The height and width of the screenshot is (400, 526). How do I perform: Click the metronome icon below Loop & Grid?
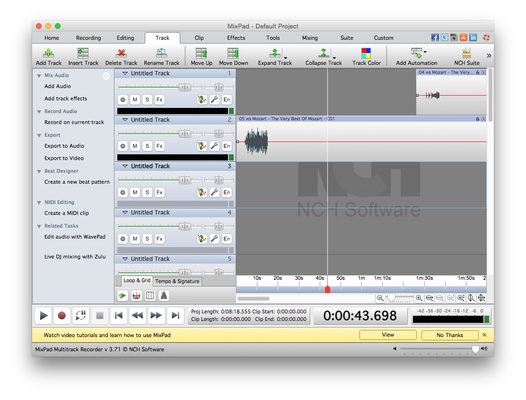click(164, 296)
